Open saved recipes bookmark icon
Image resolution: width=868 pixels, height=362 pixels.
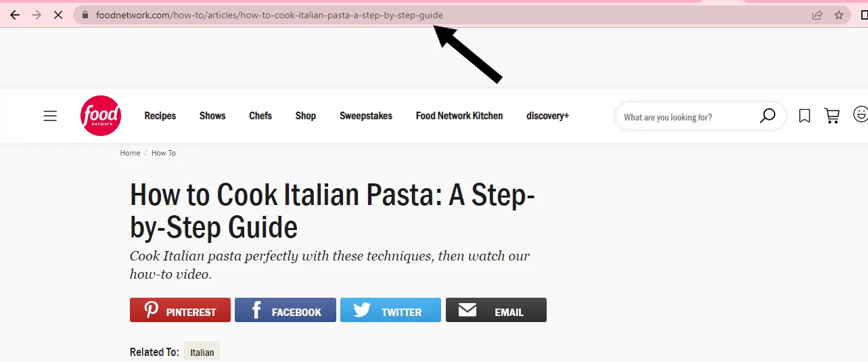(804, 116)
